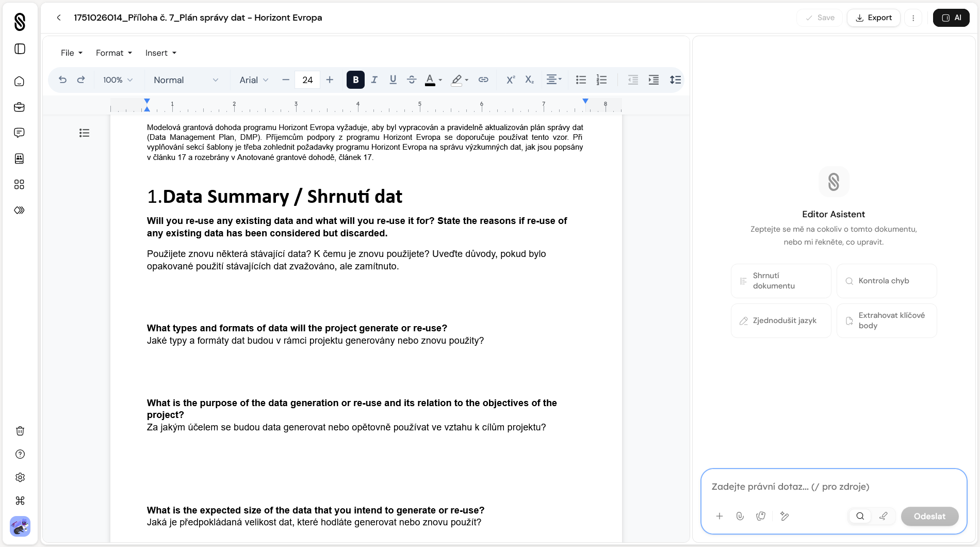Open the text color picker
The height and width of the screenshot is (547, 980).
pyautogui.click(x=430, y=79)
